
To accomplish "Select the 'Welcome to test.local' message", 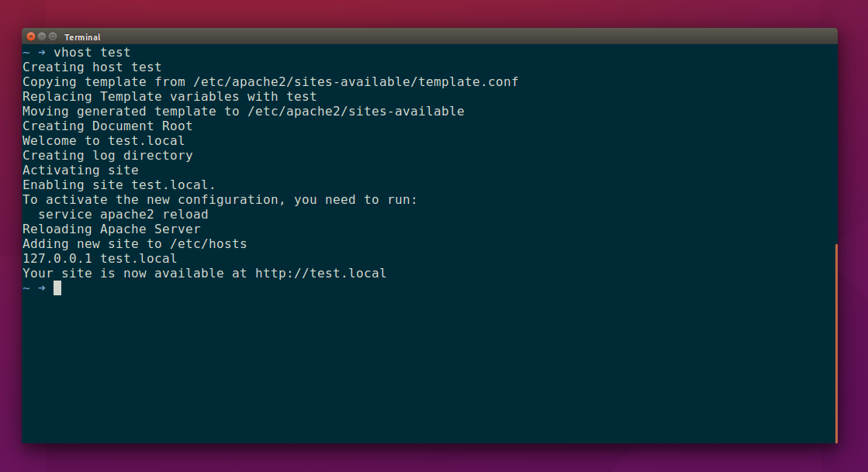I will click(104, 140).
